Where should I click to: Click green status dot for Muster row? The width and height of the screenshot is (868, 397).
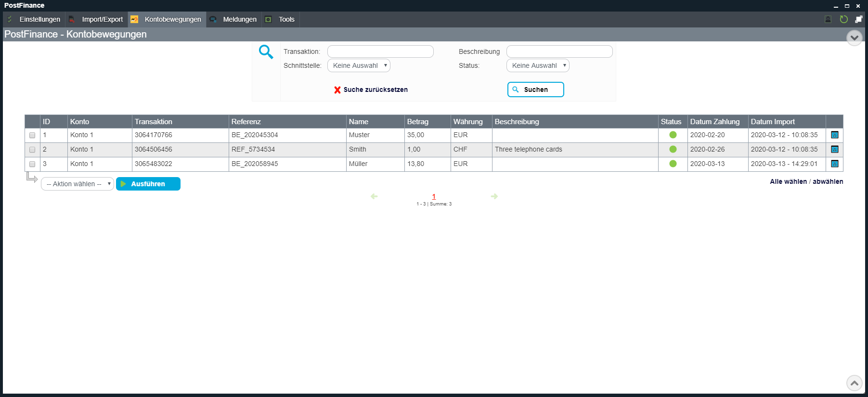pyautogui.click(x=673, y=135)
